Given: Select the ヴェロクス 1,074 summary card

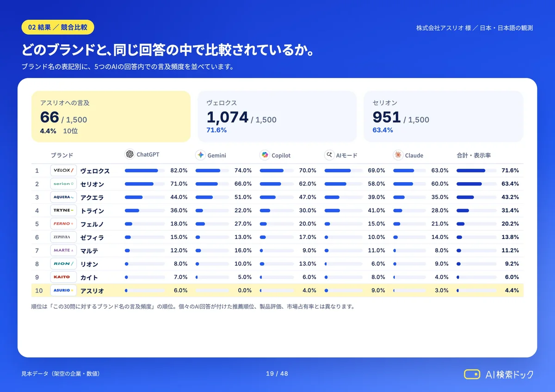Looking at the screenshot, I should pos(277,116).
